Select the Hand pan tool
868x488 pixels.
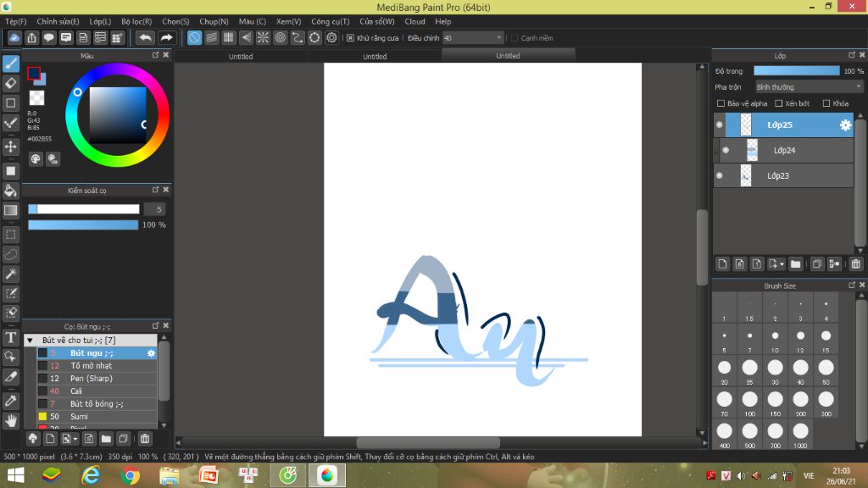[11, 420]
